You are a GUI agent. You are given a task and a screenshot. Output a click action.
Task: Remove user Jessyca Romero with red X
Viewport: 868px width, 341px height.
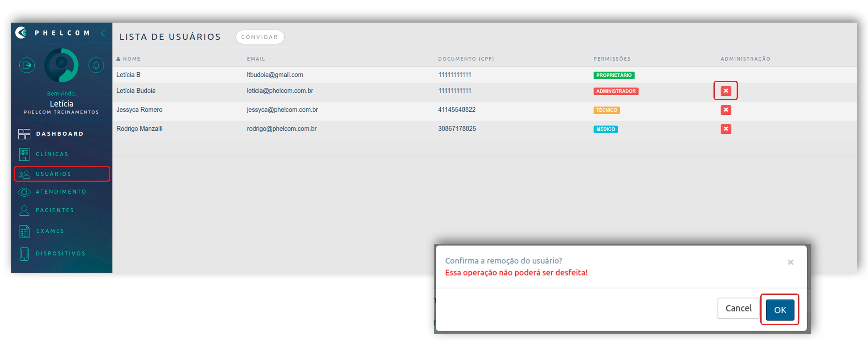click(x=725, y=110)
